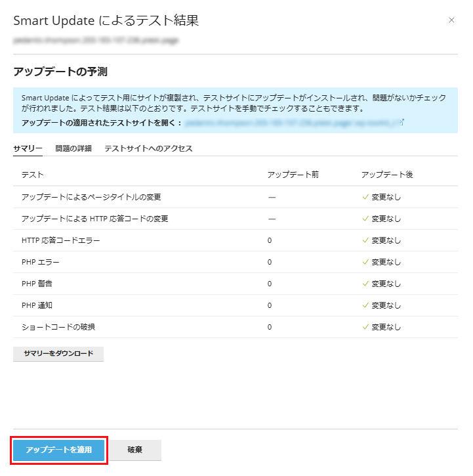This screenshot has height=476, width=473.
Task: Open the テストサイトへのアクセス tab
Action: pos(148,148)
